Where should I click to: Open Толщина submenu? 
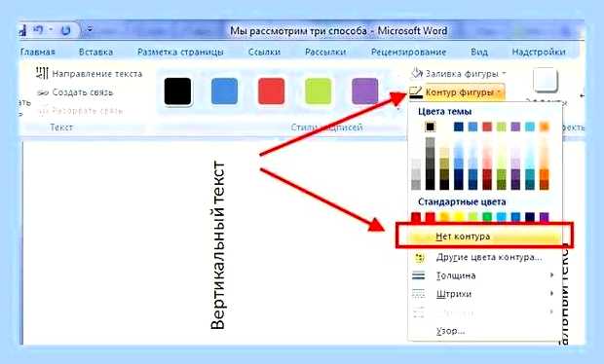485,275
